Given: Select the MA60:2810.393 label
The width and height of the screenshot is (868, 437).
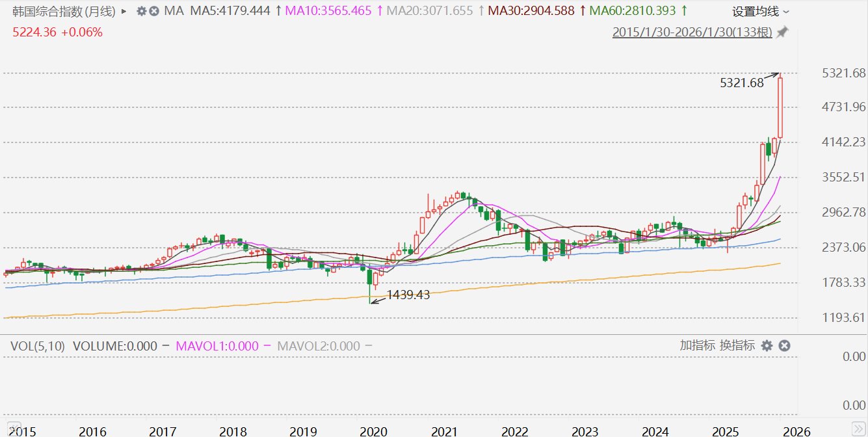Looking at the screenshot, I should tap(633, 11).
